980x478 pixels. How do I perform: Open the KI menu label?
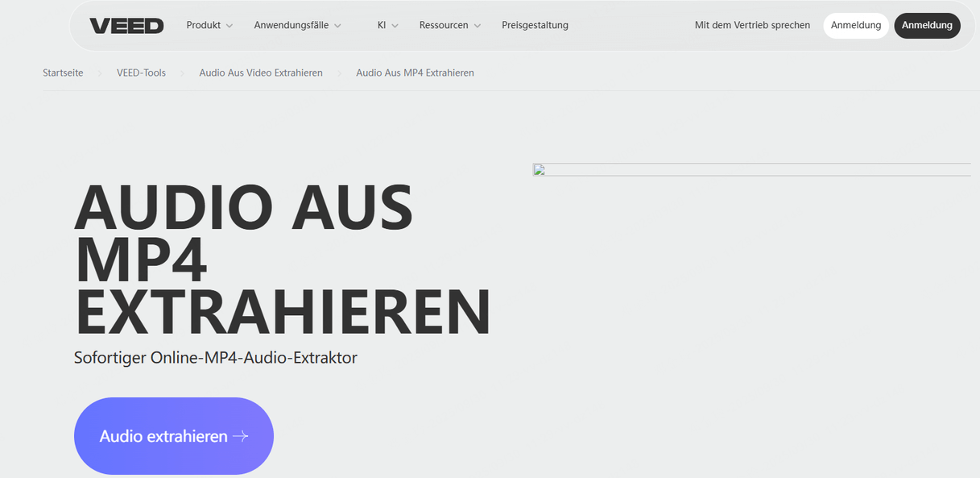(x=382, y=25)
